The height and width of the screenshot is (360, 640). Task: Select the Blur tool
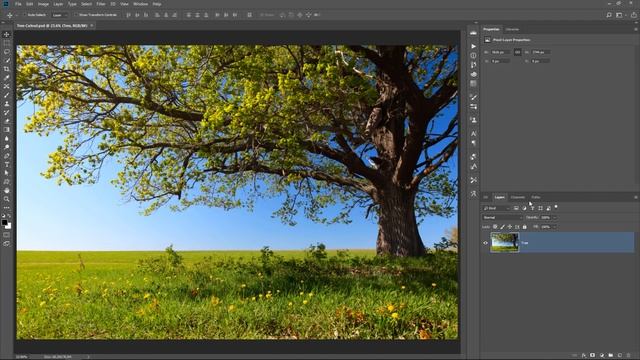click(x=7, y=138)
